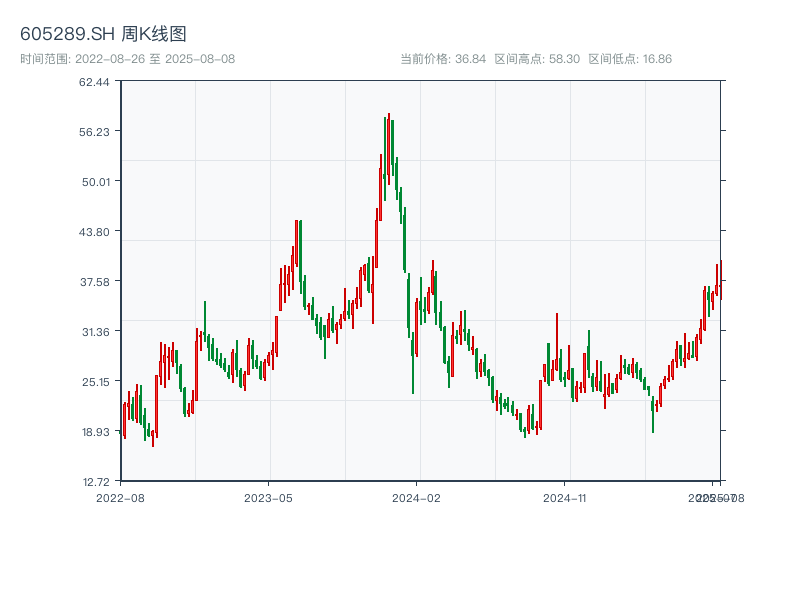800x600 pixels.
Task: Click the 2024-02 x-axis date label
Action: [416, 497]
